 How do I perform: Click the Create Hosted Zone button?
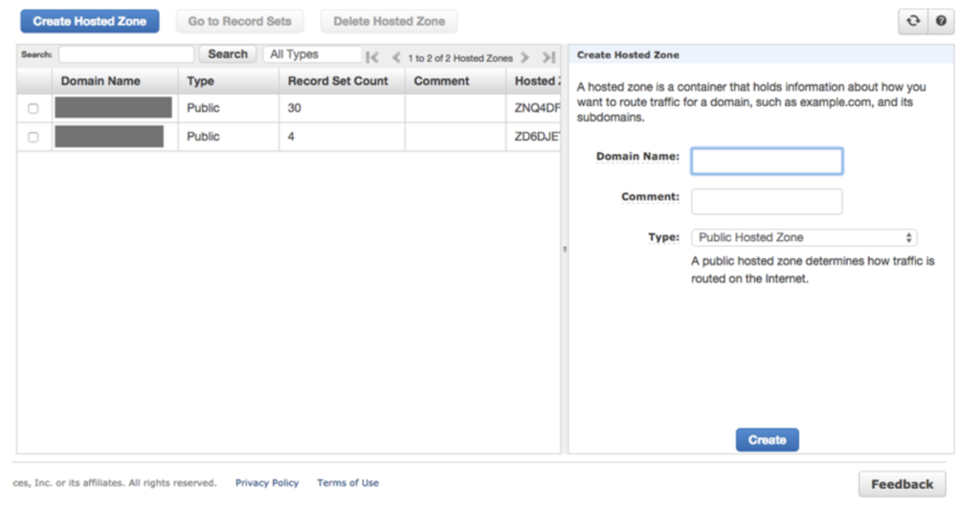pos(90,21)
